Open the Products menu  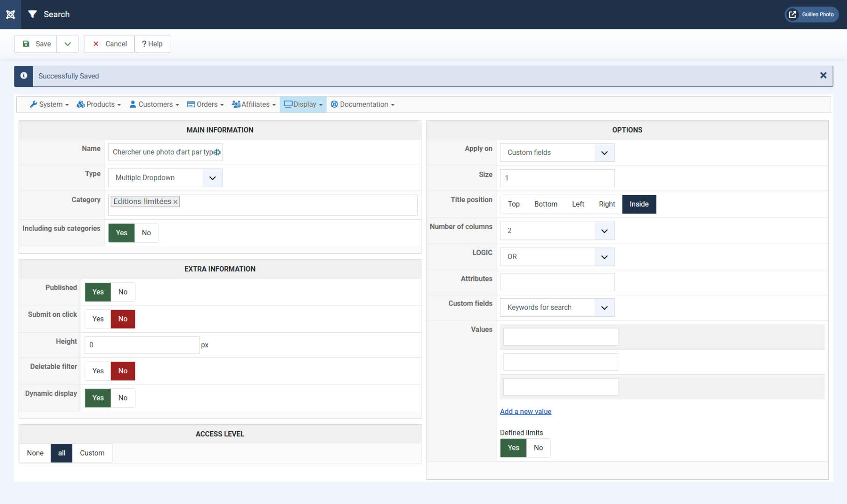click(99, 105)
